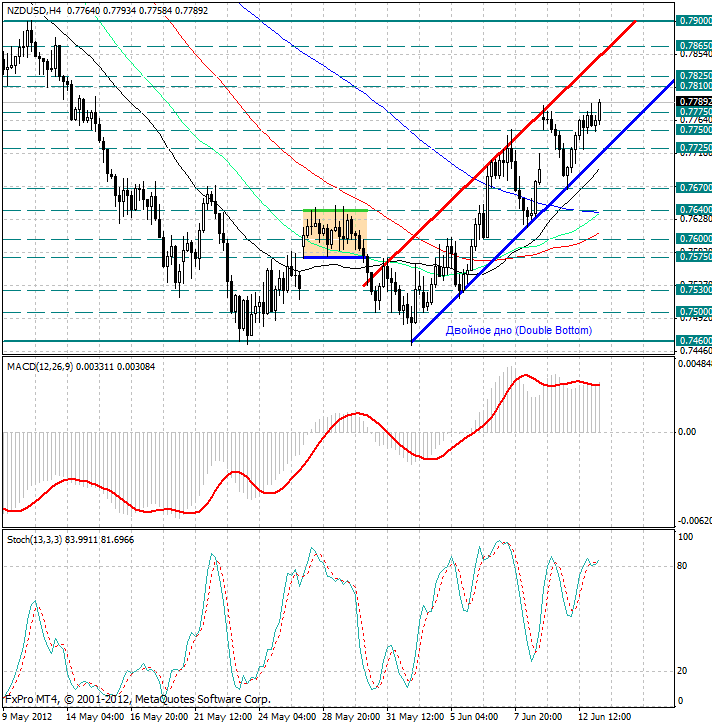
Task: Click the 0.7460 price level tag
Action: [694, 341]
